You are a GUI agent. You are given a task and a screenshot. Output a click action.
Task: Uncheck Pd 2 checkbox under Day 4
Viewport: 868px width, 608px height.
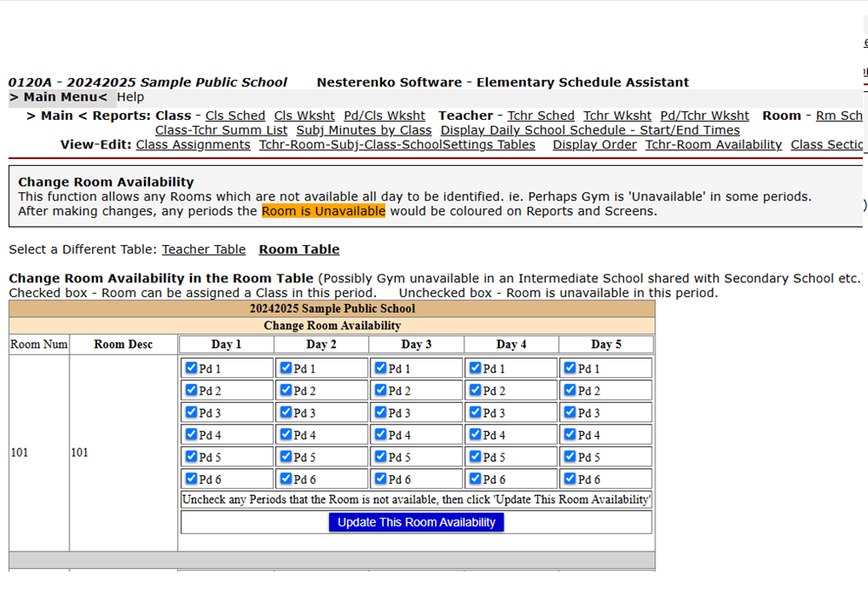[x=475, y=390]
